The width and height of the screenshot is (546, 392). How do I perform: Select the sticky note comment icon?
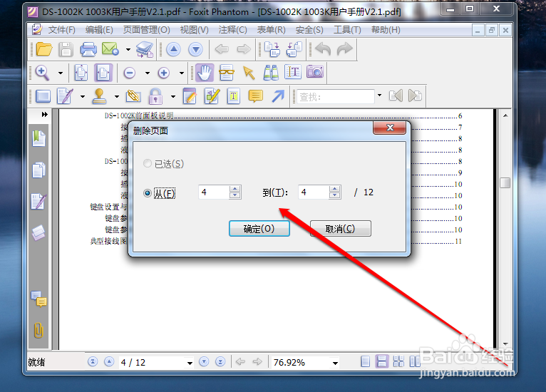click(256, 96)
